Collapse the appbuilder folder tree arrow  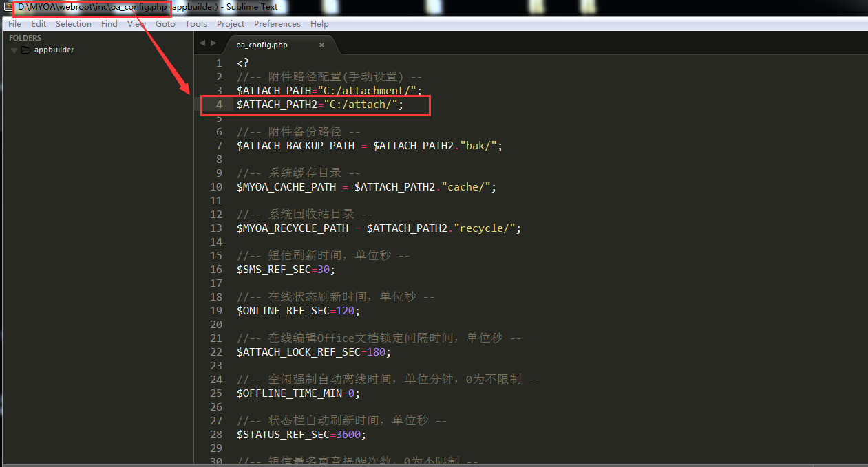(14, 50)
